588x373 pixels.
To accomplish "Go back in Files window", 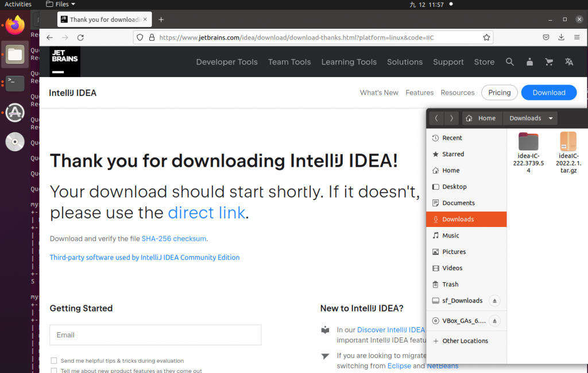I will pyautogui.click(x=436, y=118).
